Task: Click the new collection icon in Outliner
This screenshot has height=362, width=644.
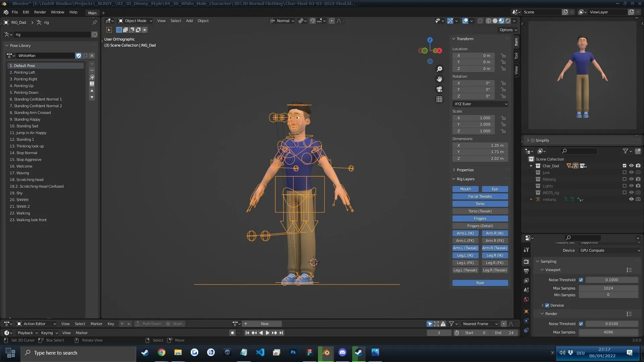Action: pos(638,151)
